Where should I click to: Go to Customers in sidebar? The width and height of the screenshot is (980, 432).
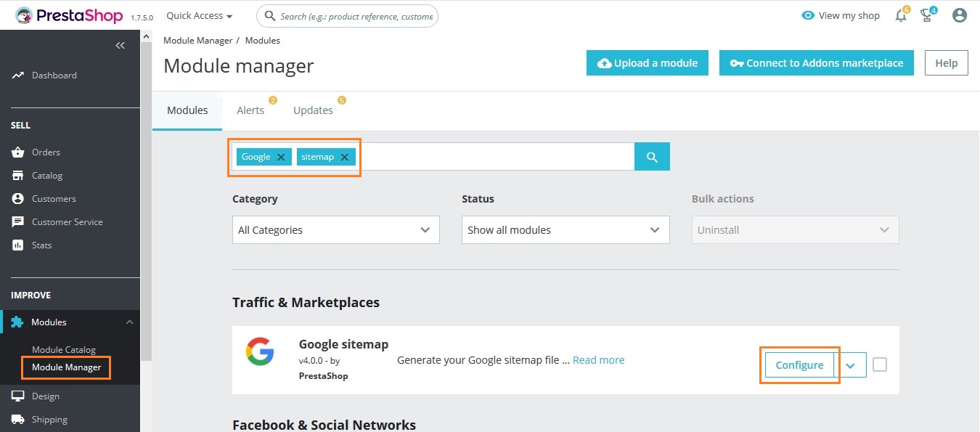pos(54,199)
